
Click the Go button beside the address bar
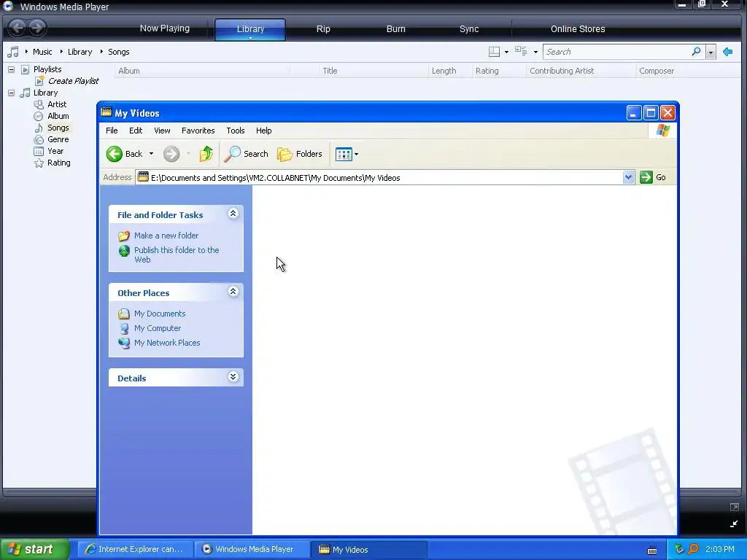pyautogui.click(x=653, y=178)
